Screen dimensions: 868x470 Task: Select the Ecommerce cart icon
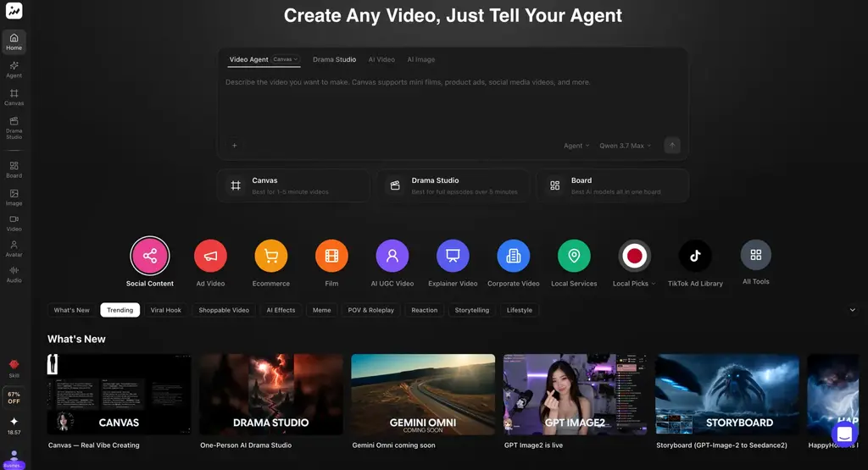(x=270, y=256)
